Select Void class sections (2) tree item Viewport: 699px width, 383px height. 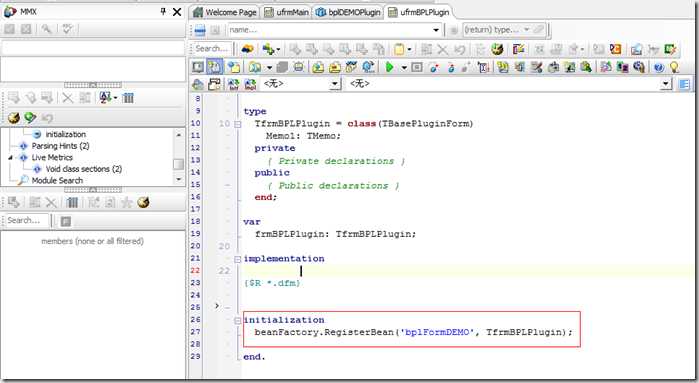coord(84,169)
